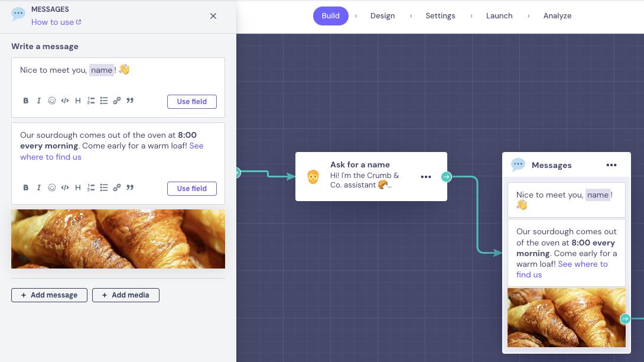
Task: Open emoji picker in the sourdough message toolbar
Action: click(x=52, y=188)
